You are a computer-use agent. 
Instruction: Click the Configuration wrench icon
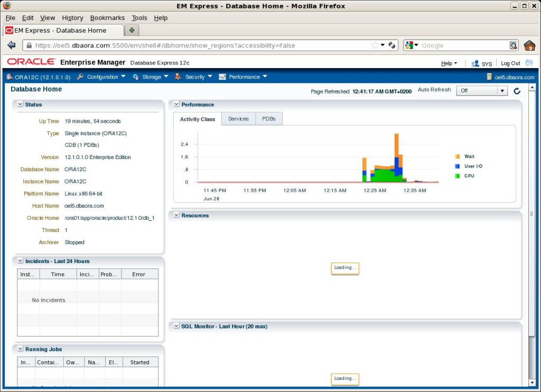coord(80,77)
